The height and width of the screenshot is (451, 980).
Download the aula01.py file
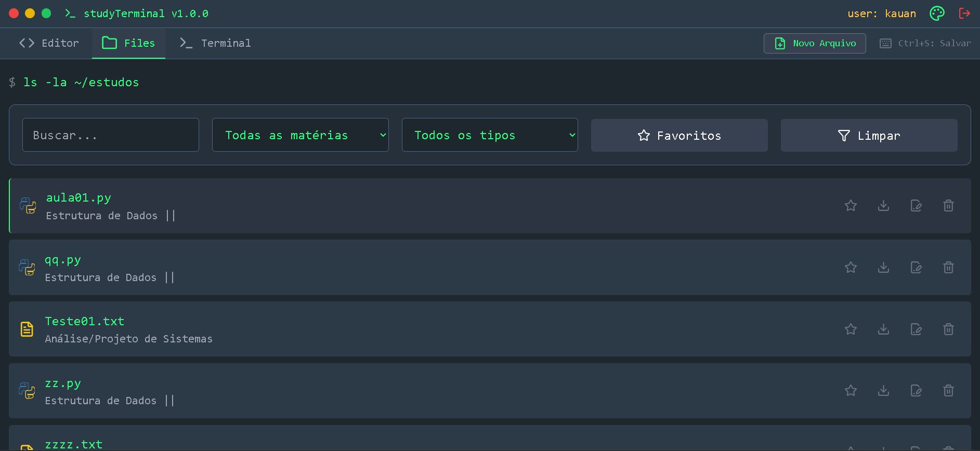tap(883, 206)
